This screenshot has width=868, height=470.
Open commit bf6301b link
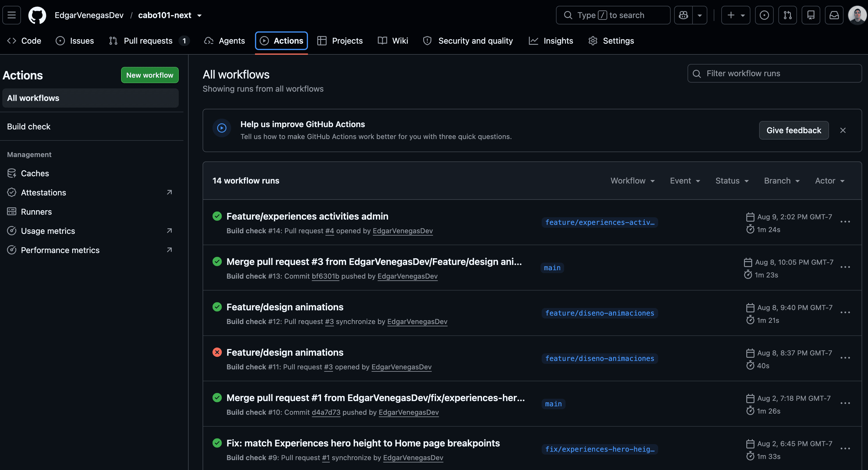(x=325, y=276)
